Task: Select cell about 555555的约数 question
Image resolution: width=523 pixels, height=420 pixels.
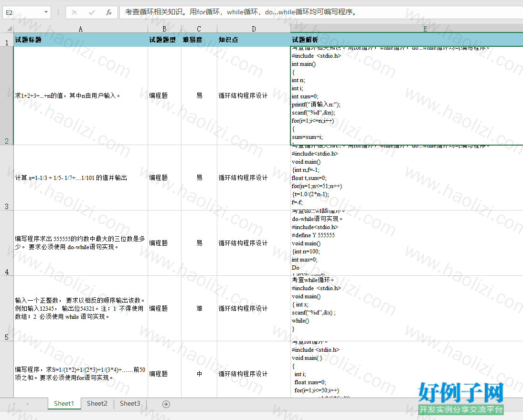Action: tap(81, 243)
